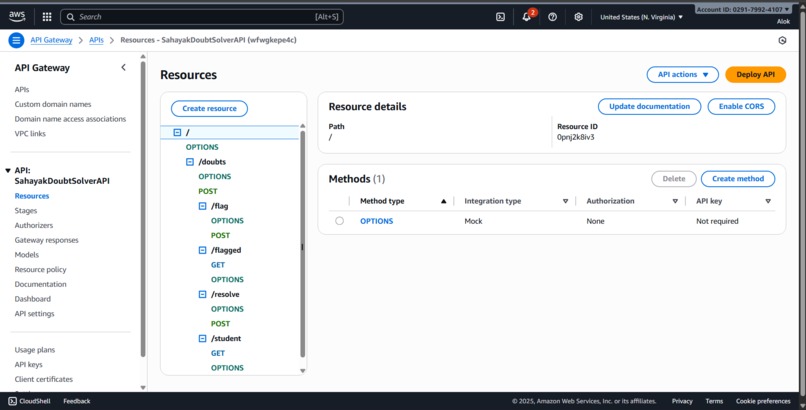
Task: Click the APIs breadcrumb link
Action: tap(96, 40)
